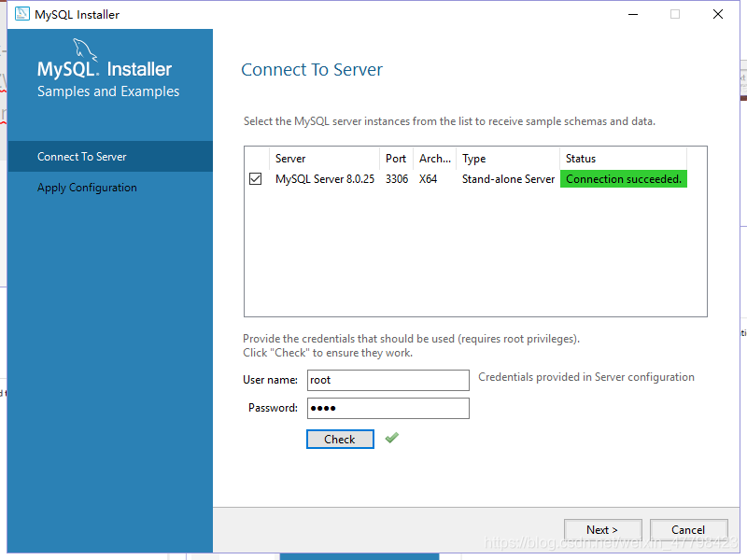Click the green check mark beside Check
The image size is (747, 560).
click(x=391, y=438)
